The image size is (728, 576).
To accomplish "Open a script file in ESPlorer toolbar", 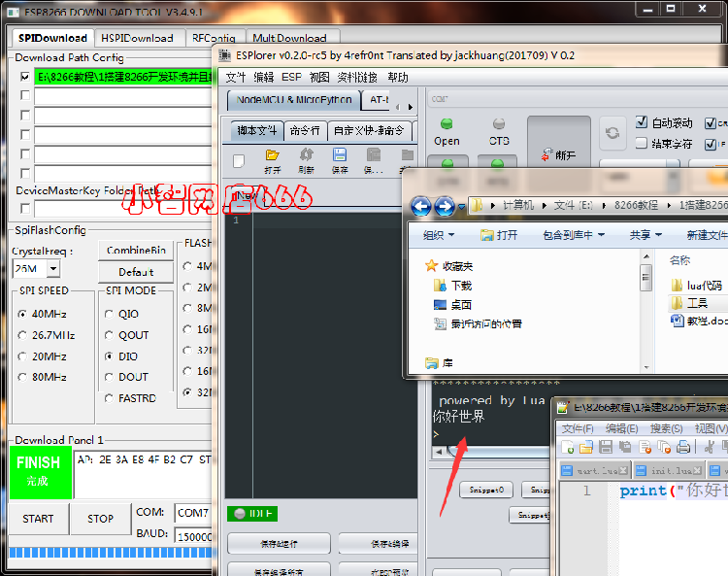I will pyautogui.click(x=272, y=160).
